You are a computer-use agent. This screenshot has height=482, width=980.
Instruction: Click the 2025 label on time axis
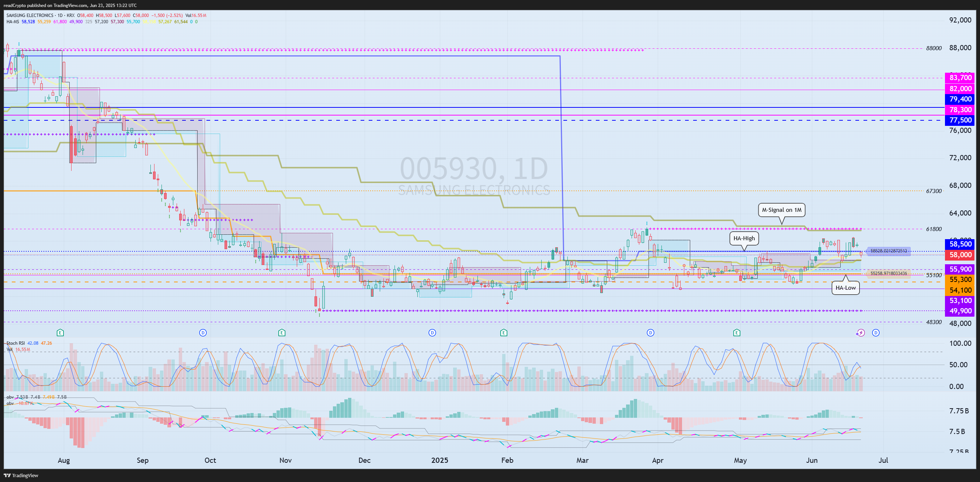pyautogui.click(x=439, y=460)
